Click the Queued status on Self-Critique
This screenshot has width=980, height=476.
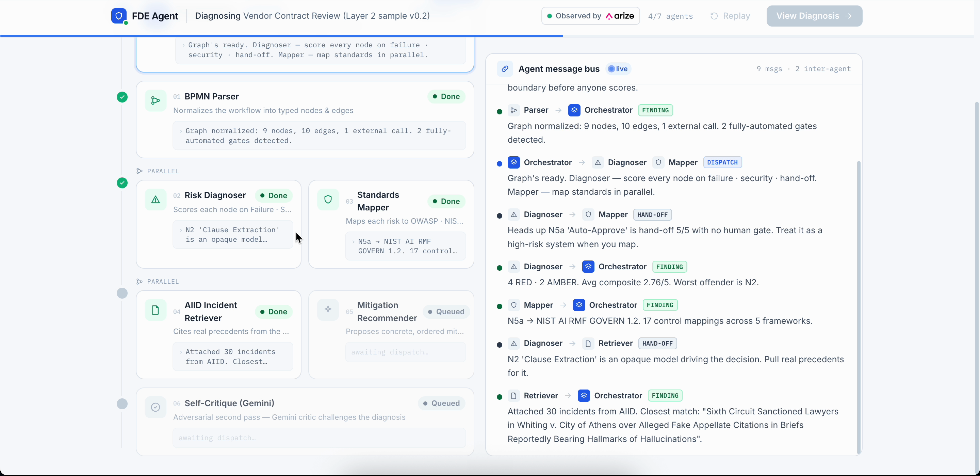tap(441, 403)
